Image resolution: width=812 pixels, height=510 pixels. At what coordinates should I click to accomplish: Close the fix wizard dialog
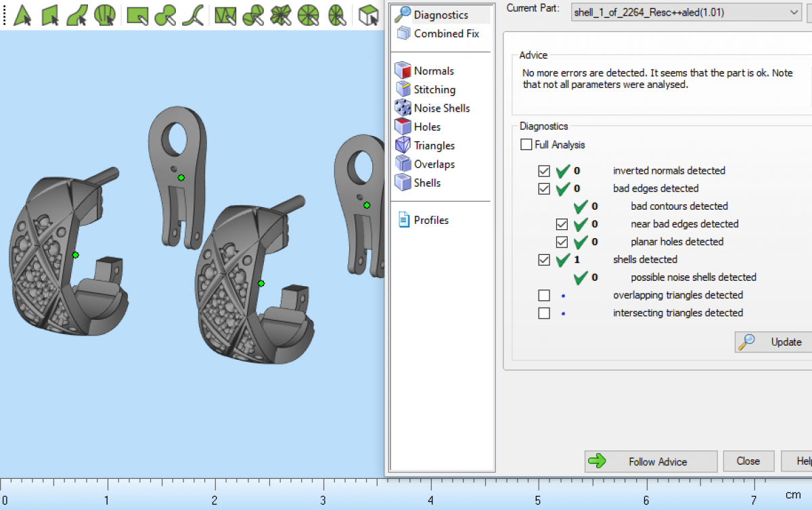(748, 461)
